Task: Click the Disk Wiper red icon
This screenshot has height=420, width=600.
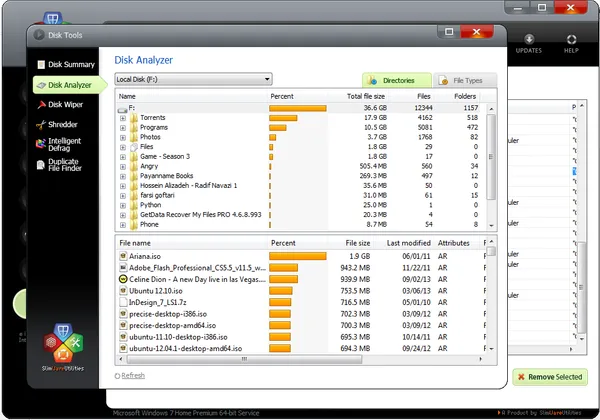Action: click(x=41, y=104)
